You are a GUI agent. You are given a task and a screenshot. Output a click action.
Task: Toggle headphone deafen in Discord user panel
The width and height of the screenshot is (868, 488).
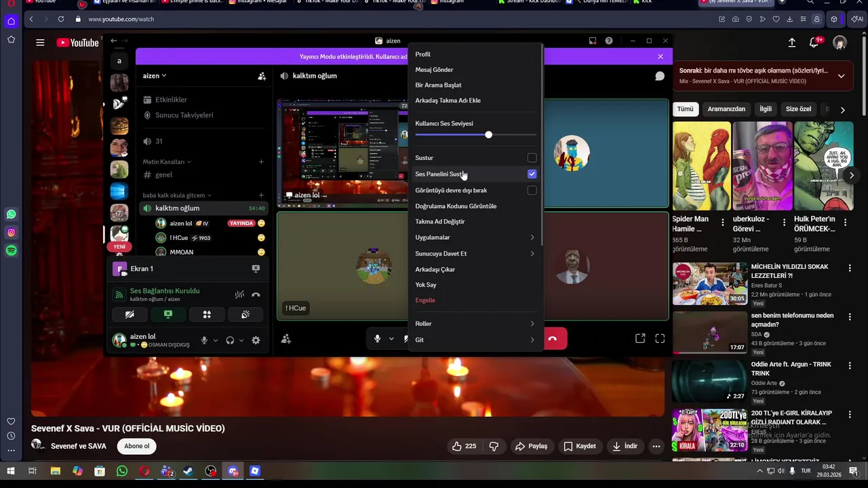(230, 340)
